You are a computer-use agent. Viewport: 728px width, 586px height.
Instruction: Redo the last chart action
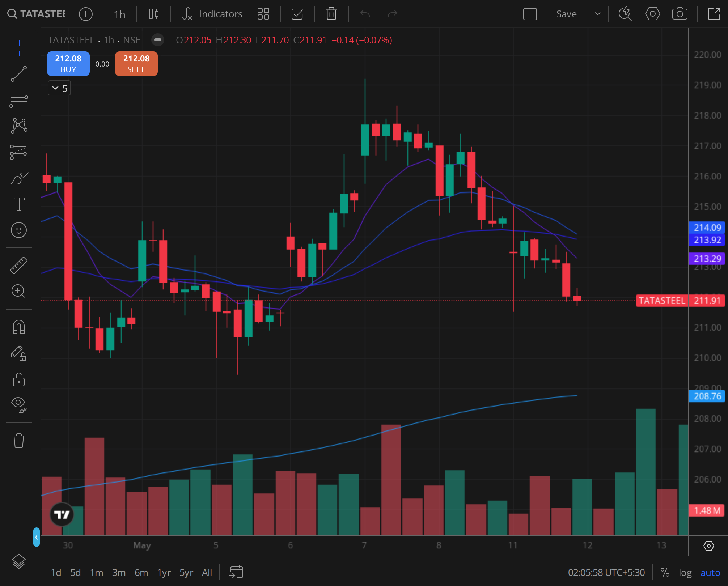392,14
